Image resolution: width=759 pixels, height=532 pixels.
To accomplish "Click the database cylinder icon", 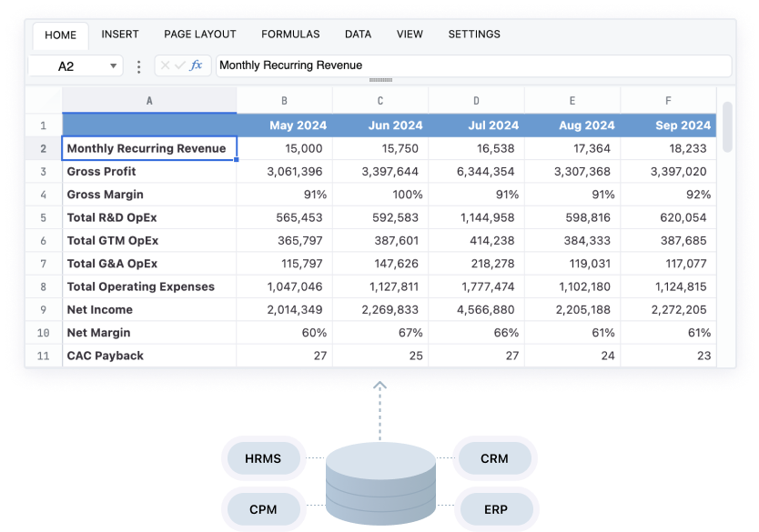I will pyautogui.click(x=380, y=482).
